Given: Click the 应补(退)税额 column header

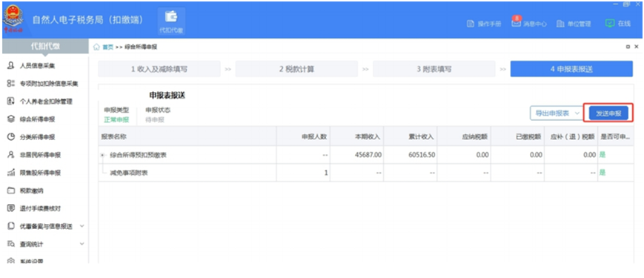Looking at the screenshot, I should (x=571, y=136).
